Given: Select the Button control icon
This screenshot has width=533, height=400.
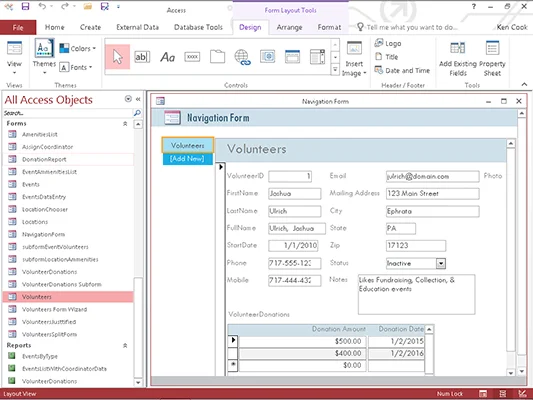Looking at the screenshot, I should click(192, 57).
